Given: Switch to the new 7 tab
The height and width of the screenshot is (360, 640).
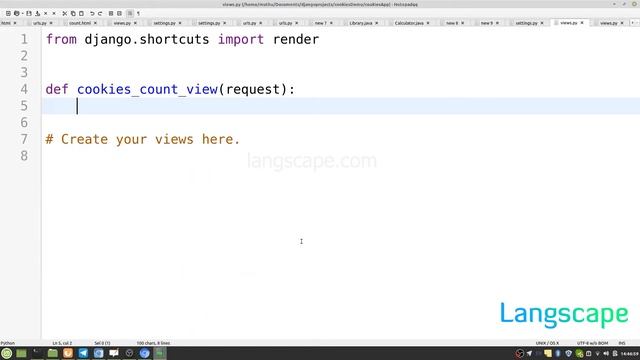Looking at the screenshot, I should (x=321, y=23).
